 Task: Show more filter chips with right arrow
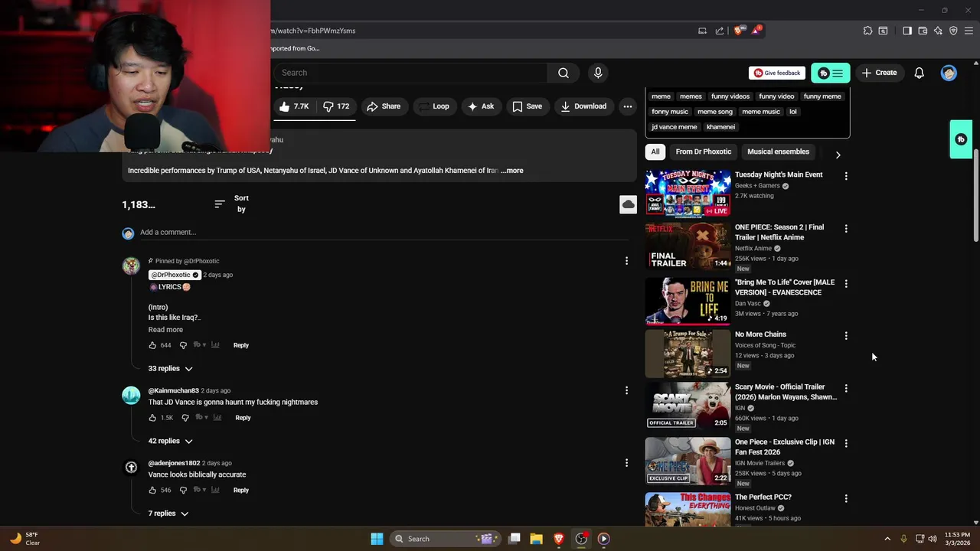tap(838, 155)
